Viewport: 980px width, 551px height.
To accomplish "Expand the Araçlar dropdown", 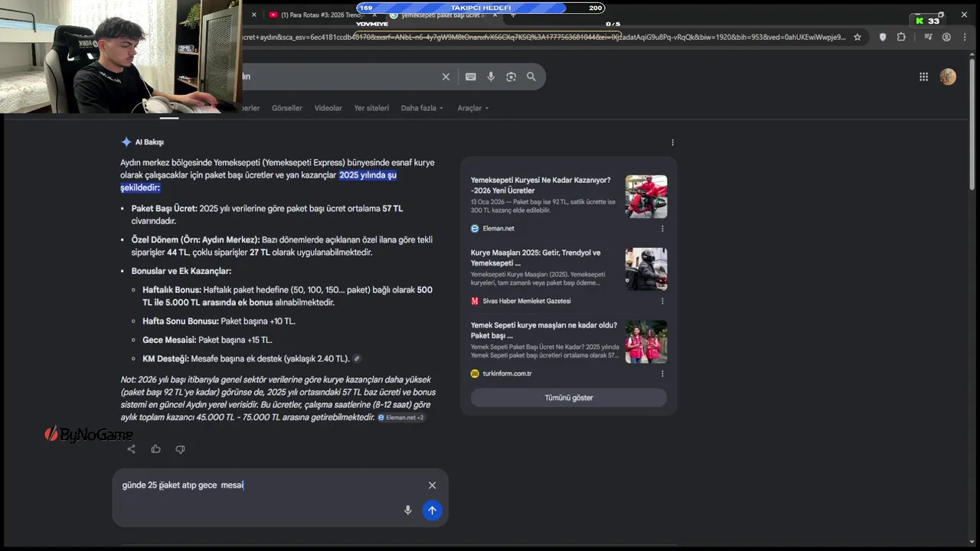I will coord(472,108).
